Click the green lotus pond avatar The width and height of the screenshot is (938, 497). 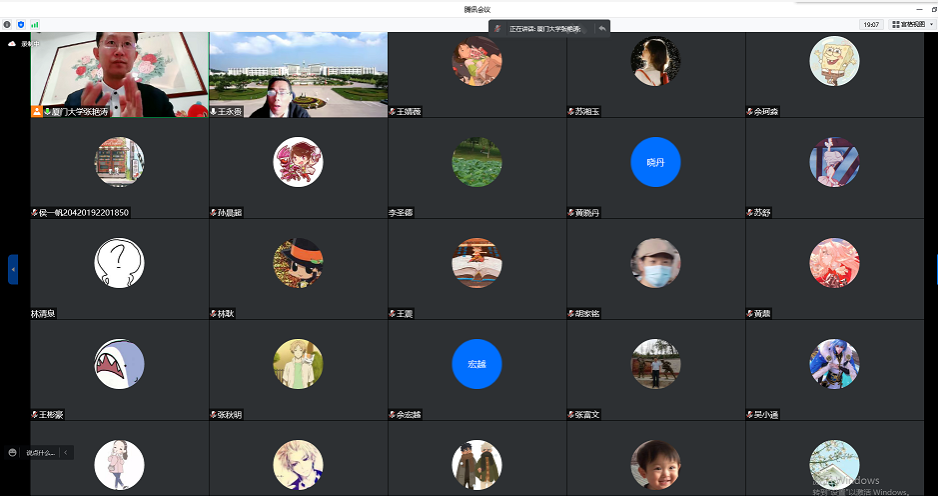pos(477,162)
